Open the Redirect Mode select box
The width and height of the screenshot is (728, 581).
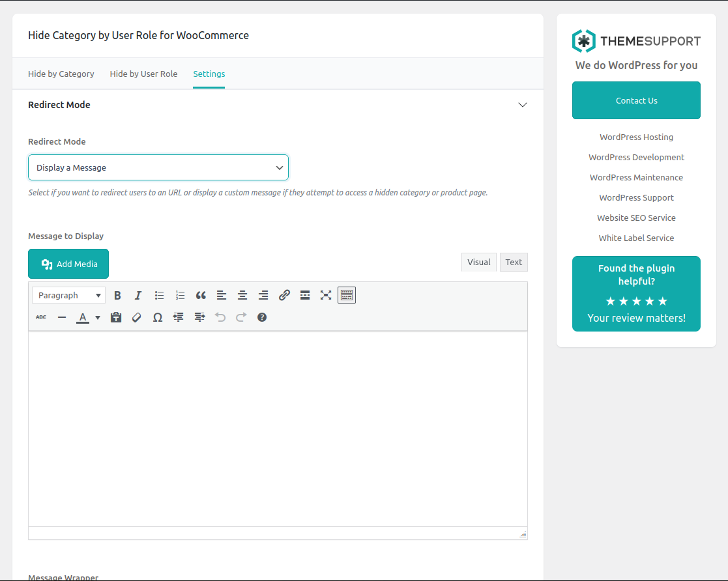coord(158,167)
